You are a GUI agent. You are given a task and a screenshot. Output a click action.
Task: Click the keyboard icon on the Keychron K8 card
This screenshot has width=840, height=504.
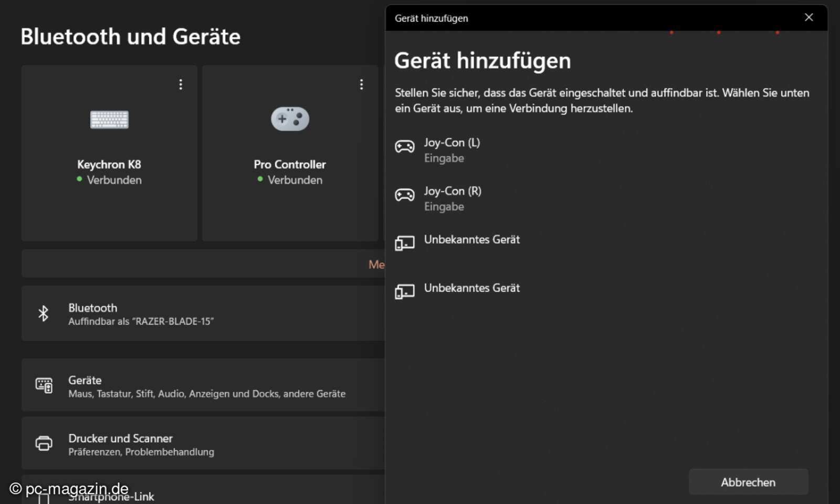pos(109,119)
